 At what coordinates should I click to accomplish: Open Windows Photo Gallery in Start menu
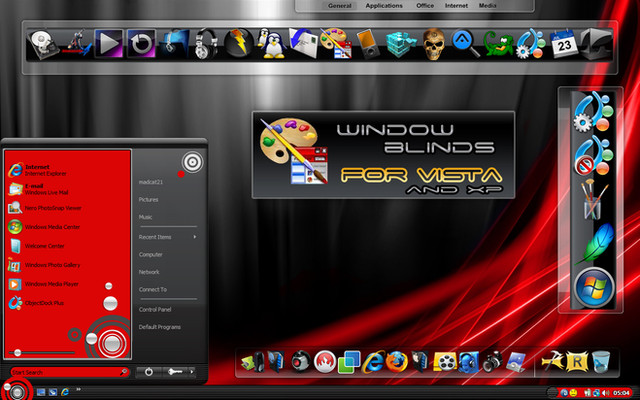coord(45,265)
